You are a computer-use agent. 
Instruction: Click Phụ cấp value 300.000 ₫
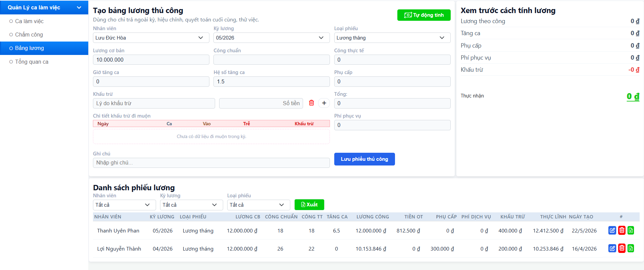point(442,249)
